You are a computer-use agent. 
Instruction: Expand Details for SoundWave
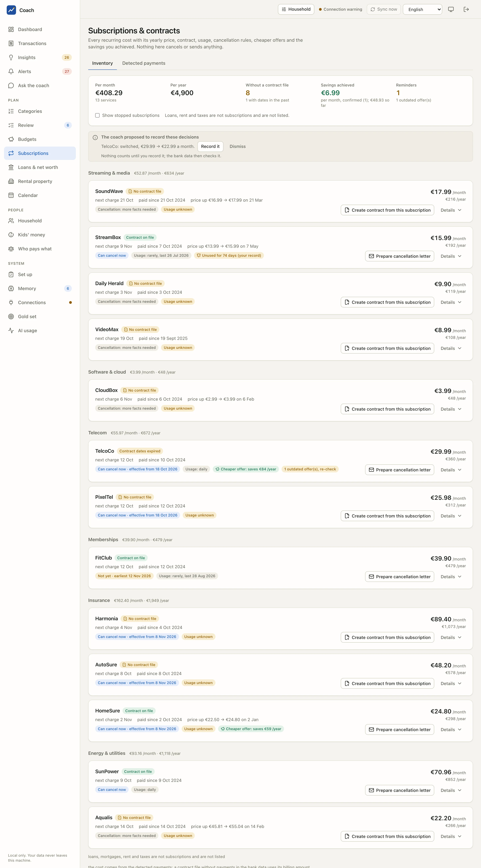tap(451, 210)
